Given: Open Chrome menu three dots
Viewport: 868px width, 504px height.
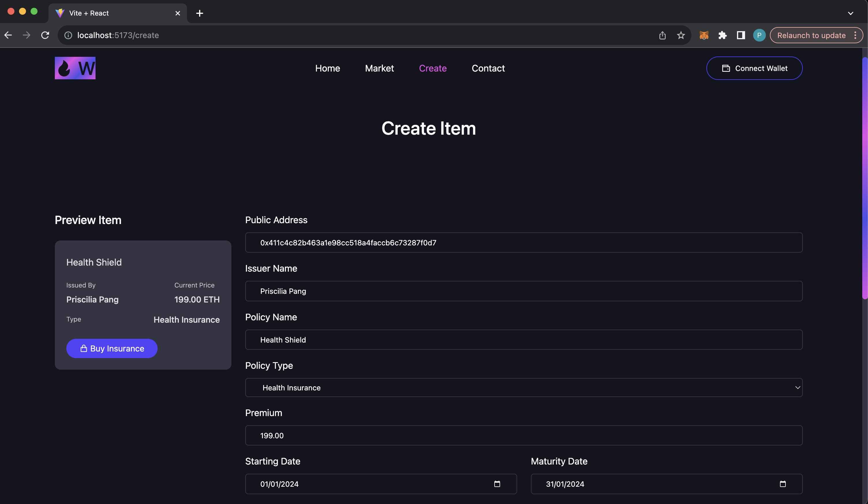Looking at the screenshot, I should (855, 35).
